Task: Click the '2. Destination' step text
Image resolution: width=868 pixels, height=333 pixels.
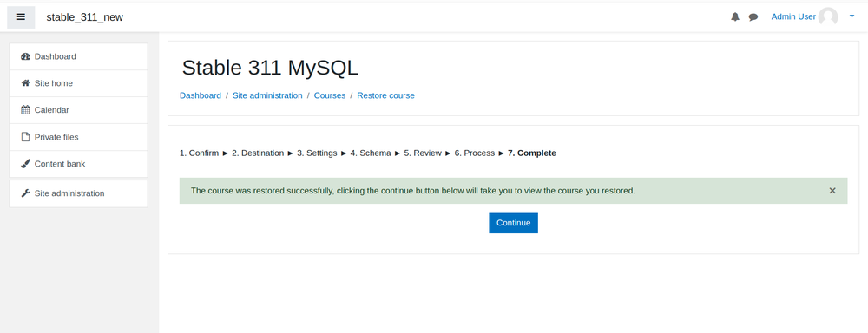Action: [258, 153]
